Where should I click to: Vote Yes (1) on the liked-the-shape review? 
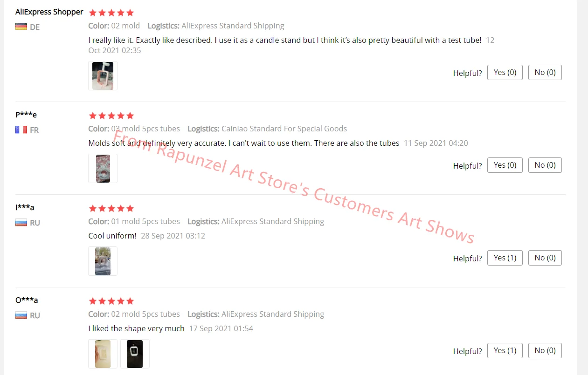[x=505, y=350]
